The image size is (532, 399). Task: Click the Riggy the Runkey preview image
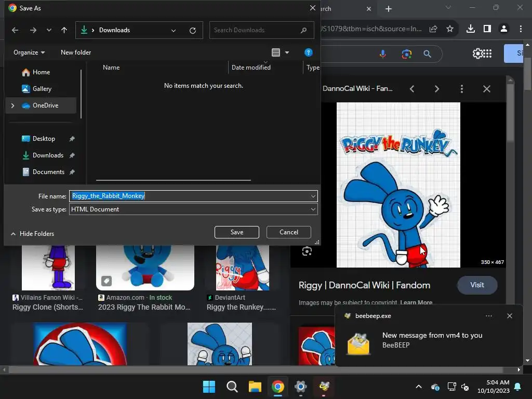(398, 185)
